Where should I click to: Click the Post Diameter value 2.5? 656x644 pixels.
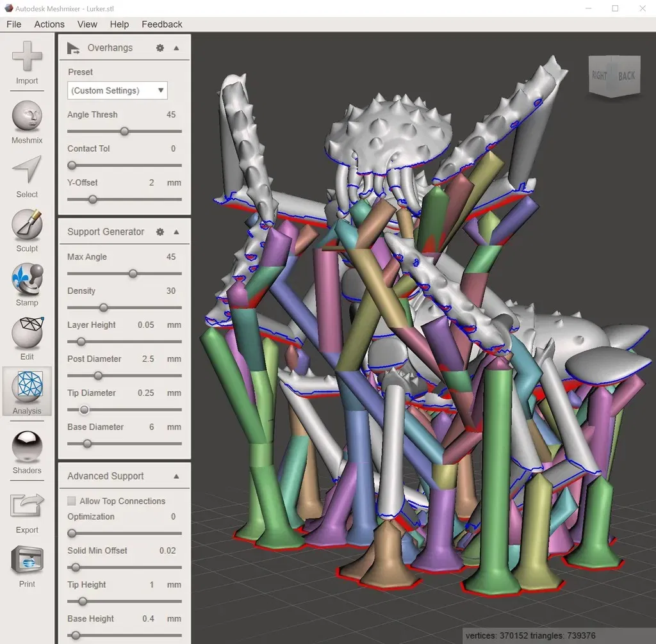pyautogui.click(x=148, y=358)
